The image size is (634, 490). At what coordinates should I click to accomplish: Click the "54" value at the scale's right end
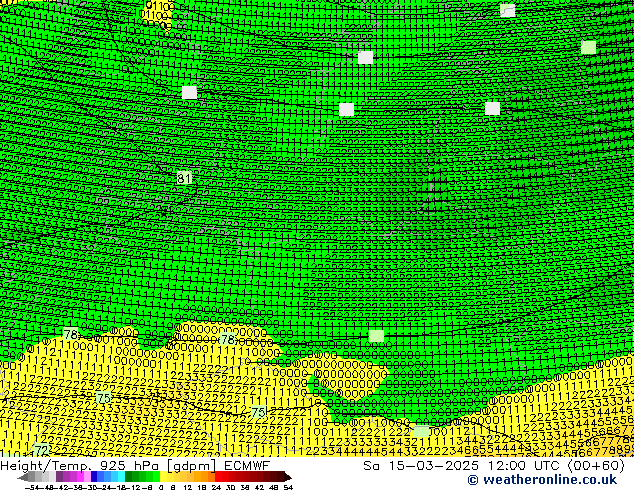pos(288,487)
